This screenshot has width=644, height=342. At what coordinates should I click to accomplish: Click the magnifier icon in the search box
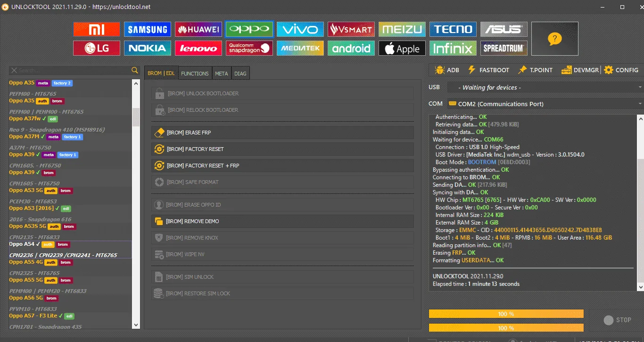click(x=135, y=70)
